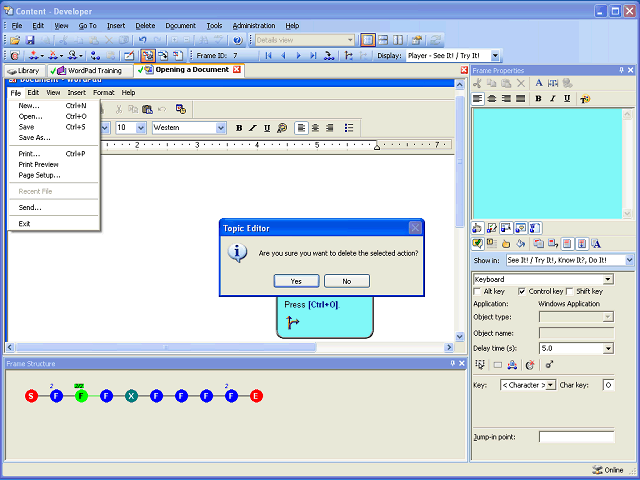The width and height of the screenshot is (640, 480).
Task: Go to the next frame with the right arrow
Action: [298, 56]
